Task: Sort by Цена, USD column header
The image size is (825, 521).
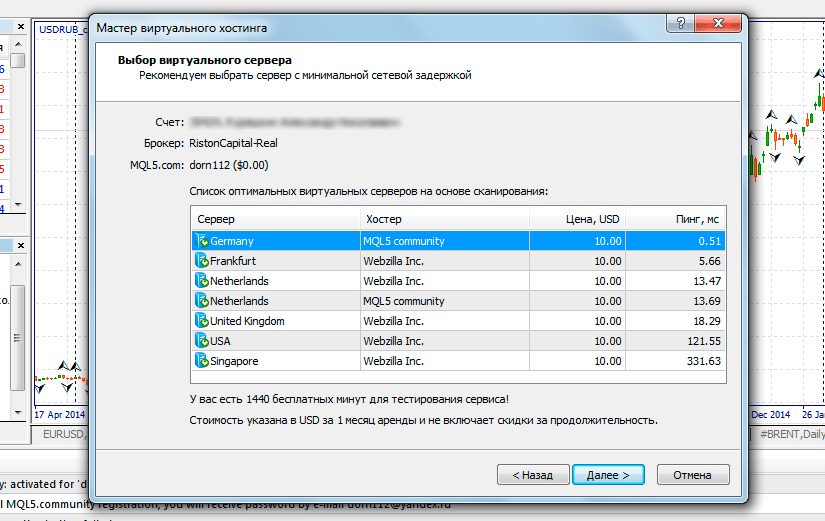Action: tap(577, 219)
